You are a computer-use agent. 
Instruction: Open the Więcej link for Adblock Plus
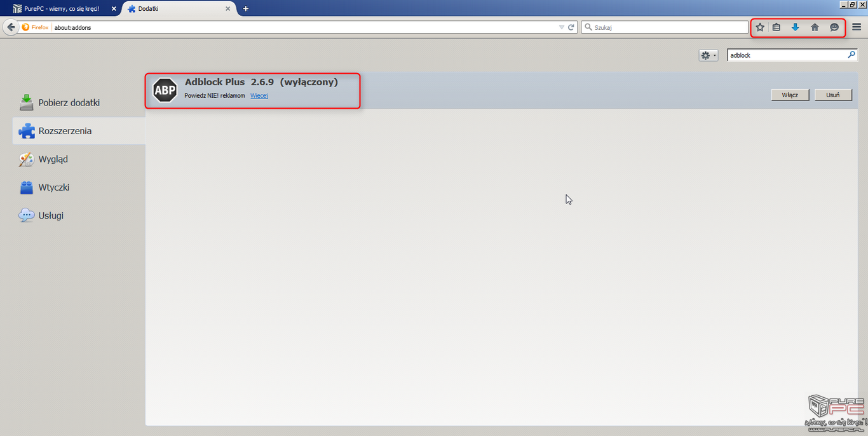[259, 95]
